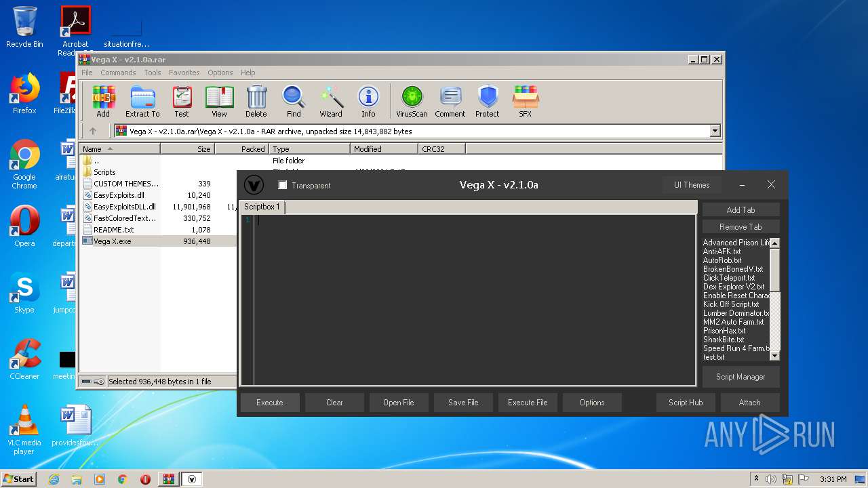Viewport: 868px width, 488px height.
Task: Click the Add Tab button
Action: 741,210
